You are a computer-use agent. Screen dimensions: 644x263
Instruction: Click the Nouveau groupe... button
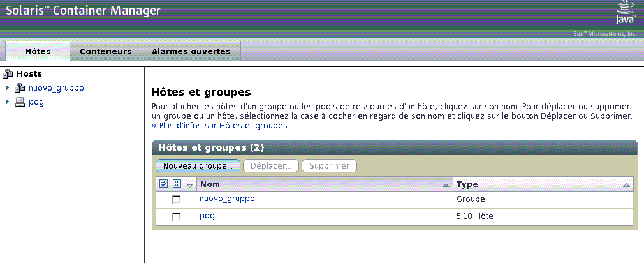198,166
